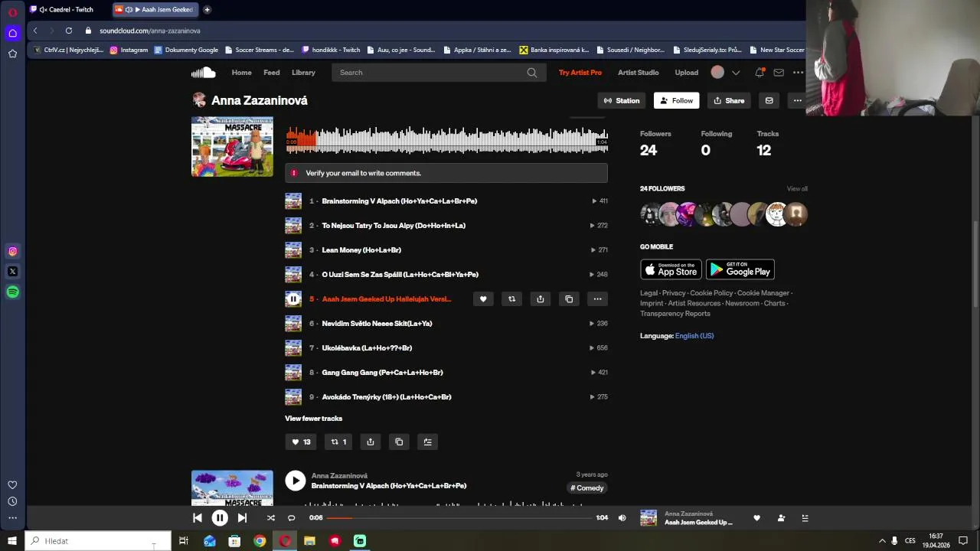The height and width of the screenshot is (551, 980).
Task: Open Windows Start menu
Action: tap(12, 541)
